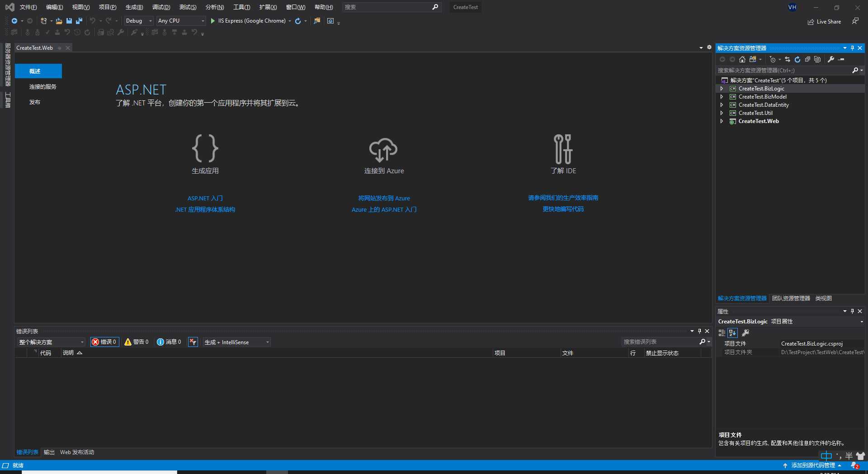
Task: Click the Pending Changes Filter clock icon
Action: 773,59
